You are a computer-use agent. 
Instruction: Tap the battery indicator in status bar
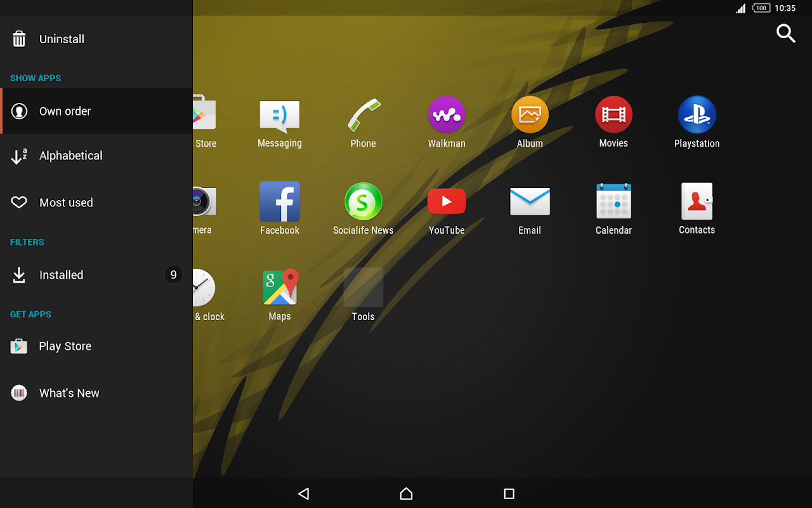[x=761, y=8]
